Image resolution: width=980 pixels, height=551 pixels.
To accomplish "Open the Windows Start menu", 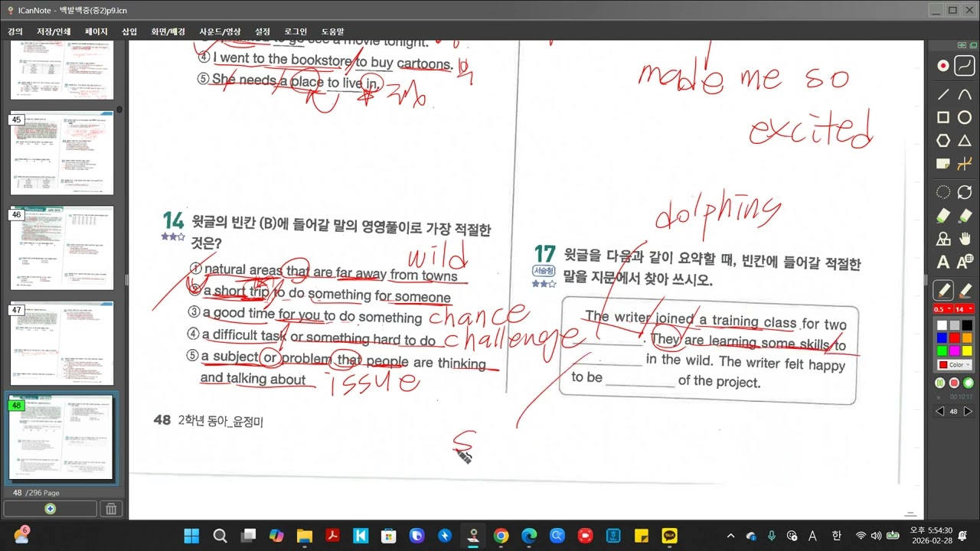I will coord(191,536).
